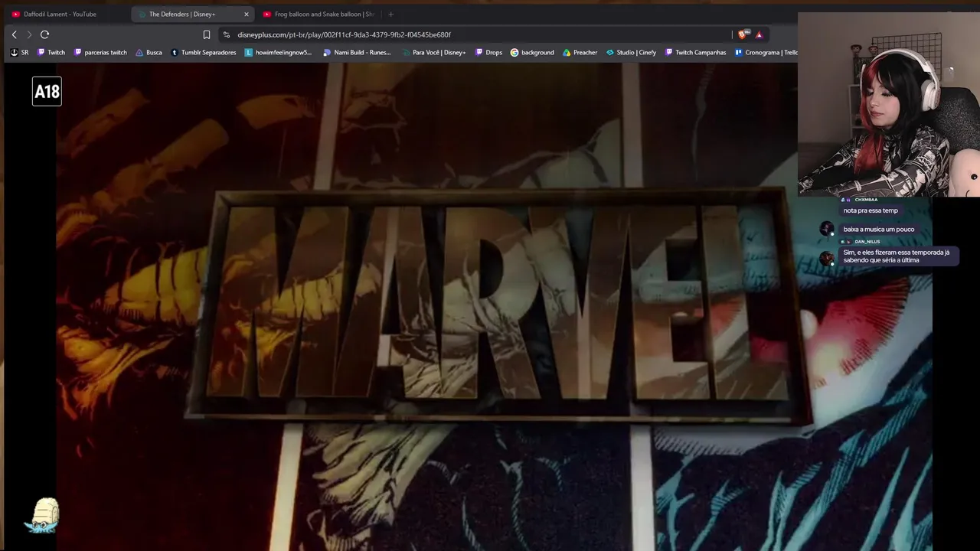Image resolution: width=980 pixels, height=551 pixels.
Task: Click the avatar beside the DAN_NILUS message
Action: point(827,258)
